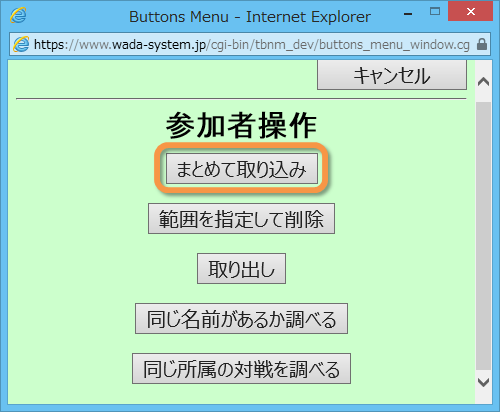Click the まとめて取り込み button
Viewport: 500px width, 412px height.
coord(242,169)
